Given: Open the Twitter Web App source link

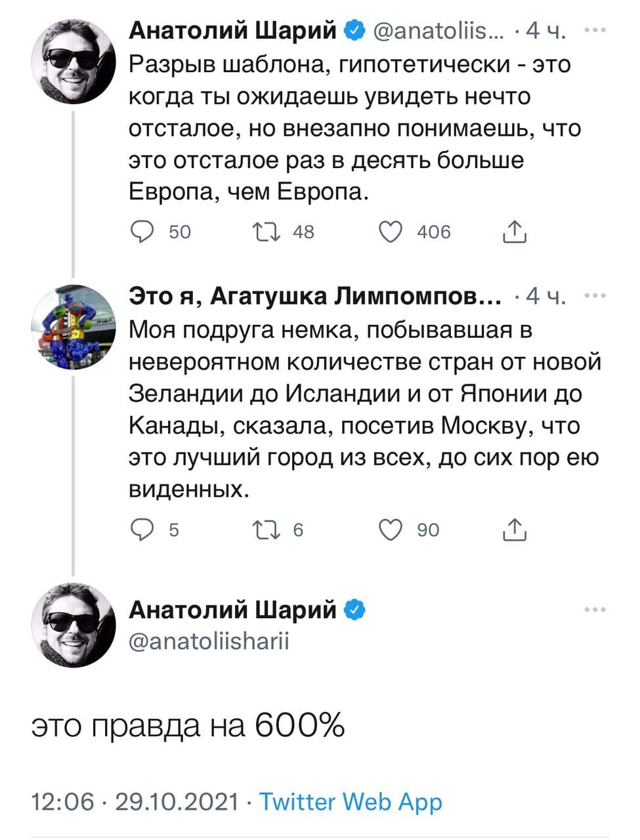Looking at the screenshot, I should coord(351,802).
